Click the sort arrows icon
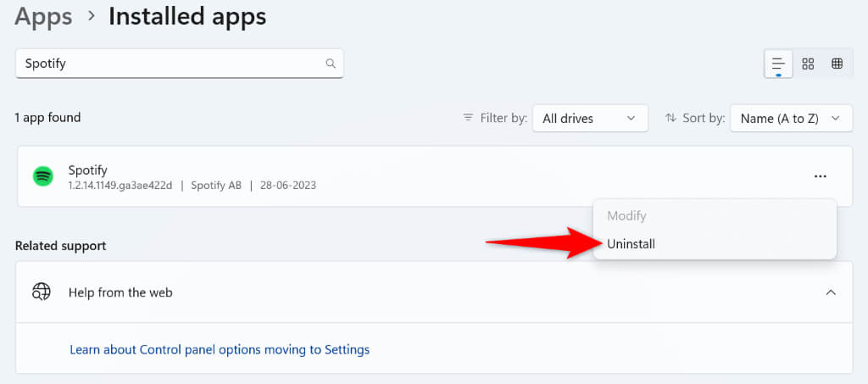868x384 pixels. (670, 118)
